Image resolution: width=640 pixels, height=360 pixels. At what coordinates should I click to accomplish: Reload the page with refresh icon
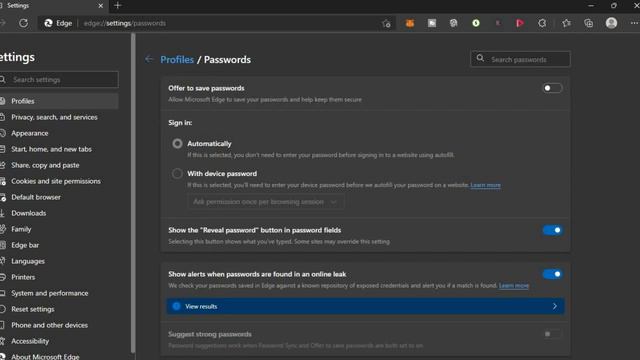[x=24, y=23]
